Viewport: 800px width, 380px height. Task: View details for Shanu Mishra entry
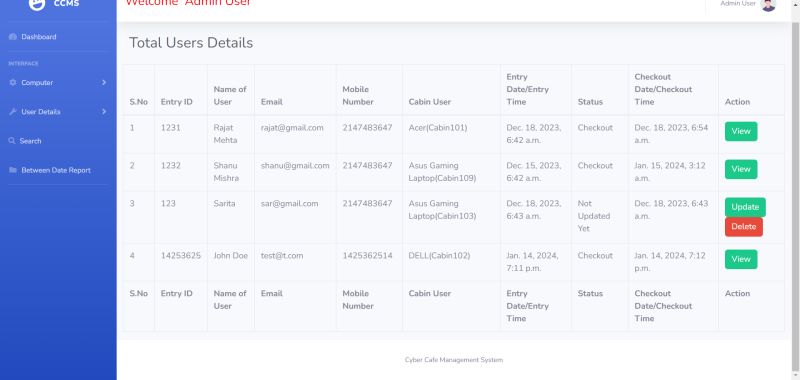point(741,169)
